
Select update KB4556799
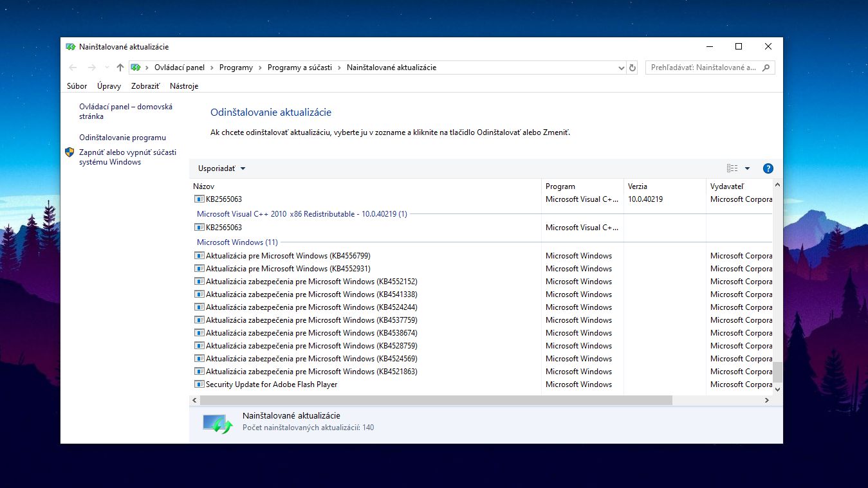[481, 256]
